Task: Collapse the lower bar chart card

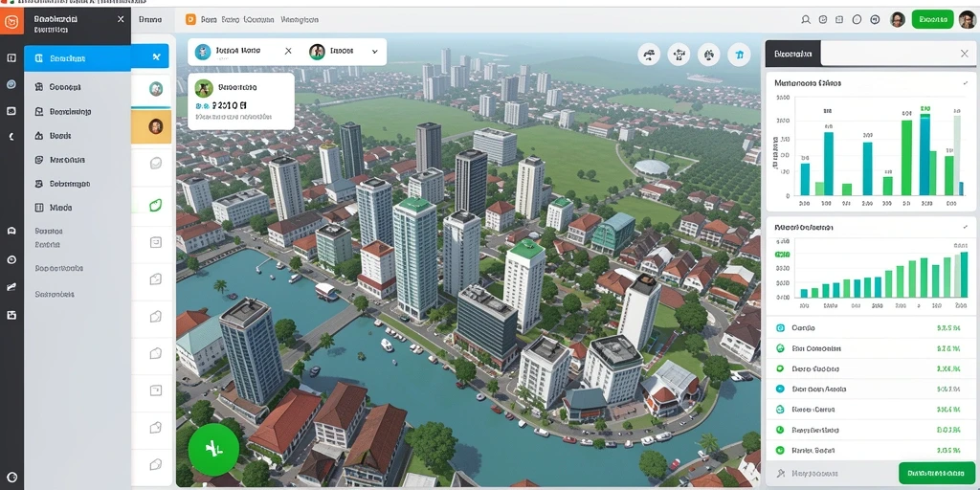Action: 965,228
